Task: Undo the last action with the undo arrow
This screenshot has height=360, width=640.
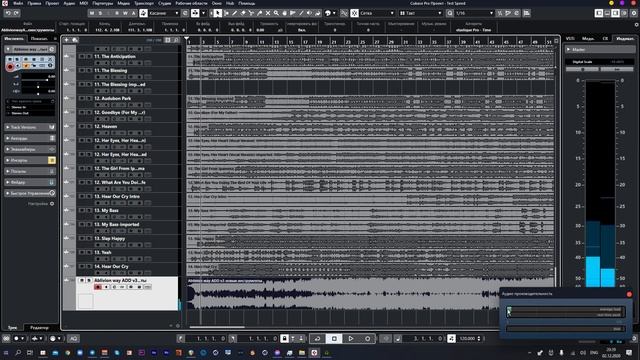Action: [x=8, y=13]
